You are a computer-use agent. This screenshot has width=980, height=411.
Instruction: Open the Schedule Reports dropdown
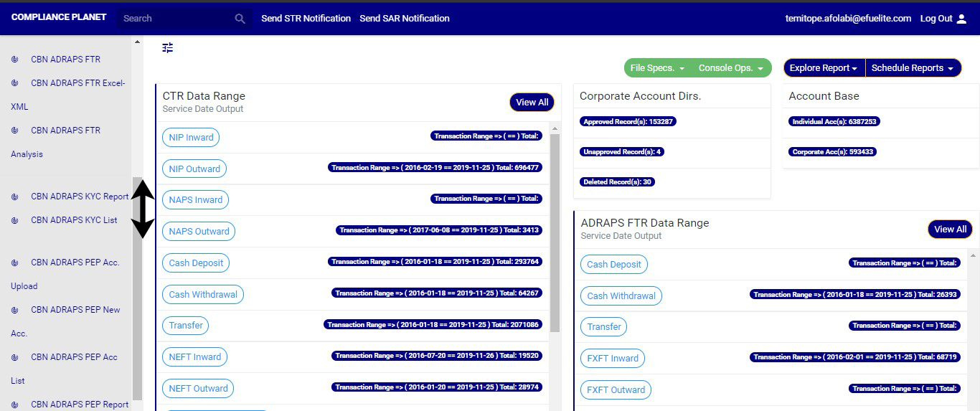point(913,68)
